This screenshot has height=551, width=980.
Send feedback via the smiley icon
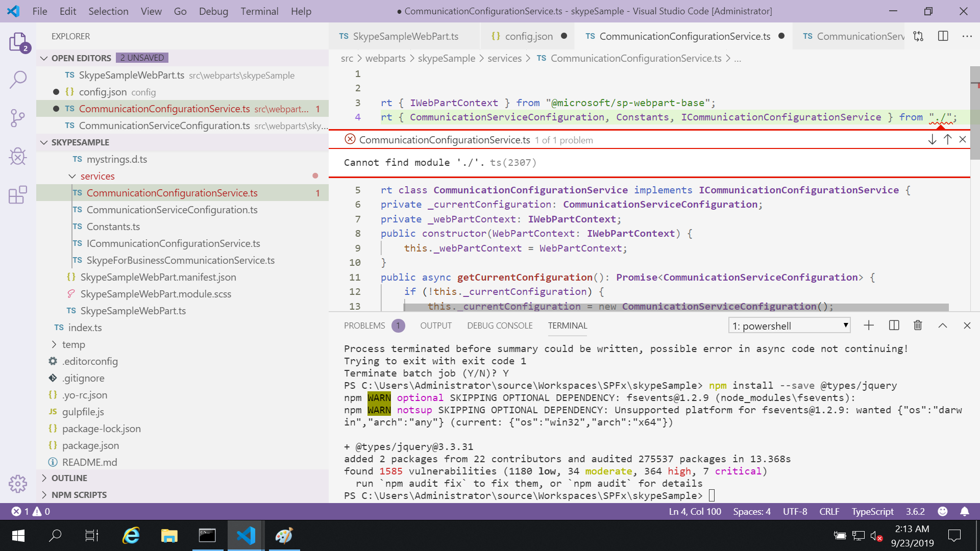pyautogui.click(x=942, y=511)
